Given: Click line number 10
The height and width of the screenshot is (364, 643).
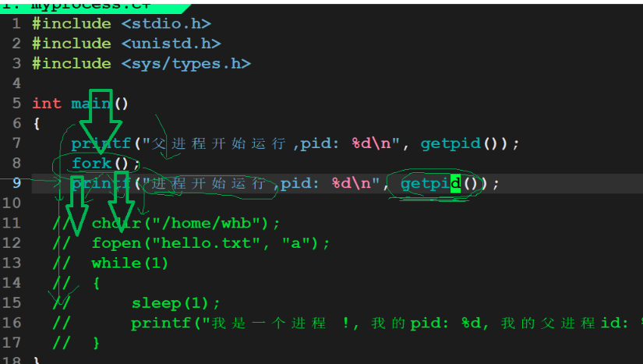Looking at the screenshot, I should (x=12, y=203).
